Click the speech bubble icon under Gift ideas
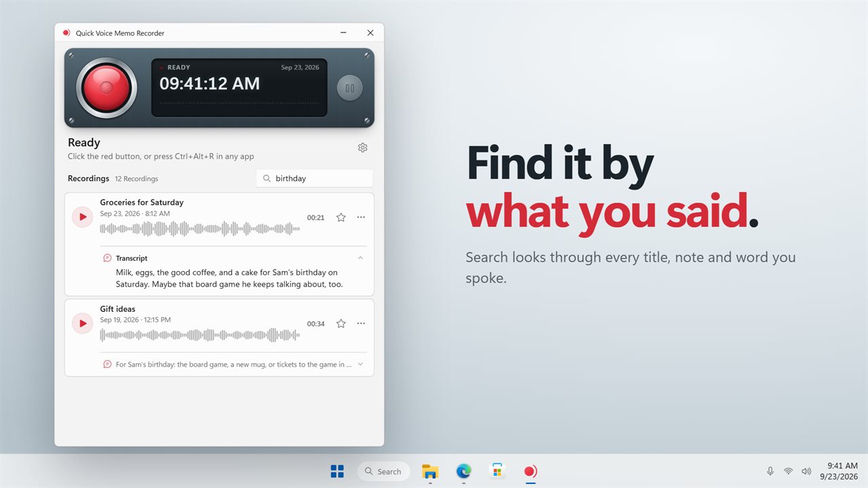 107,365
